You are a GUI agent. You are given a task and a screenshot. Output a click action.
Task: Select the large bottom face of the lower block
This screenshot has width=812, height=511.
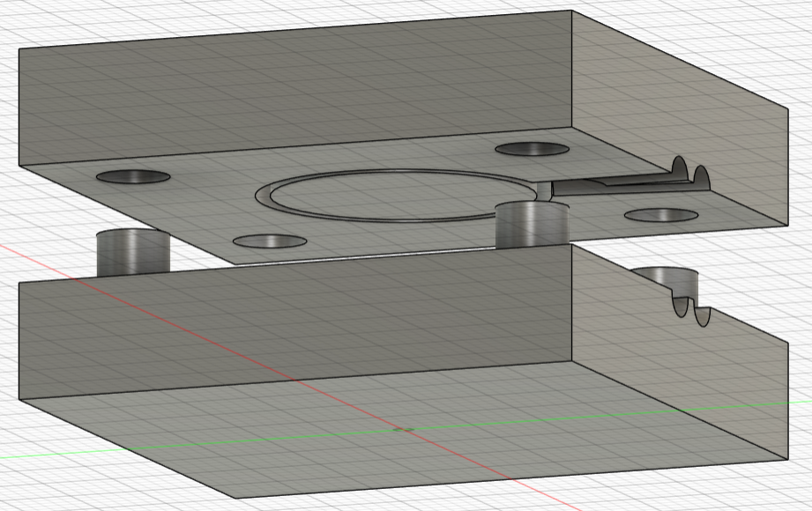pos(404,430)
